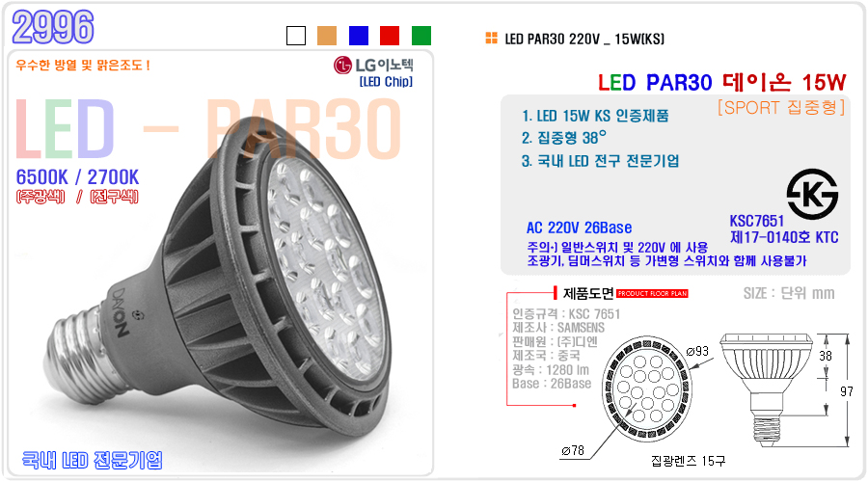Select the orange color swatch
Image resolution: width=868 pixels, height=482 pixels.
[x=327, y=36]
